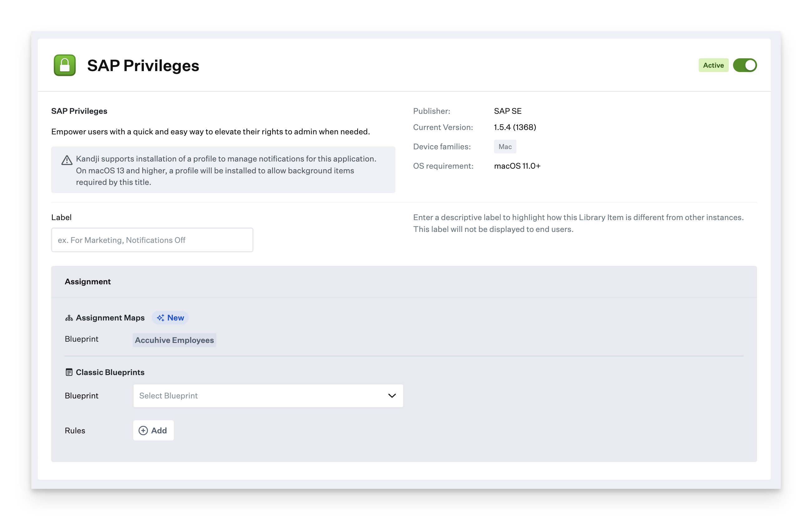Viewport: 812px width, 520px height.
Task: Click the Classic Blueprints heading text
Action: point(110,372)
